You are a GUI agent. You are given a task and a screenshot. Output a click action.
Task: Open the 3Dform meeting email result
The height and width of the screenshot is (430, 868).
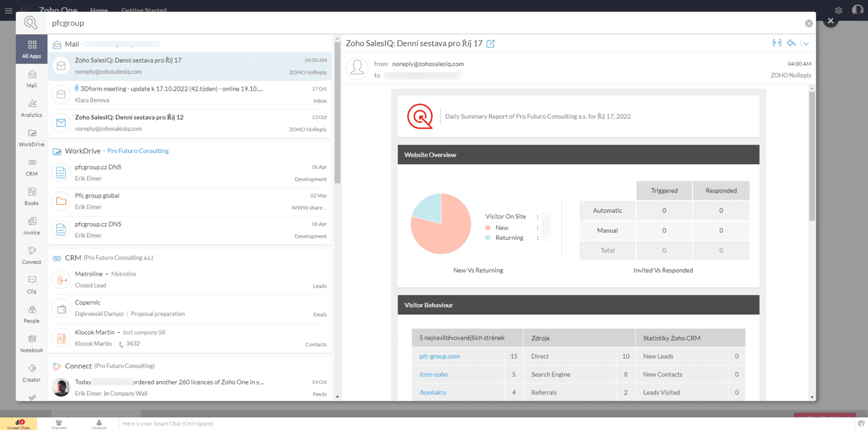pyautogui.click(x=190, y=94)
